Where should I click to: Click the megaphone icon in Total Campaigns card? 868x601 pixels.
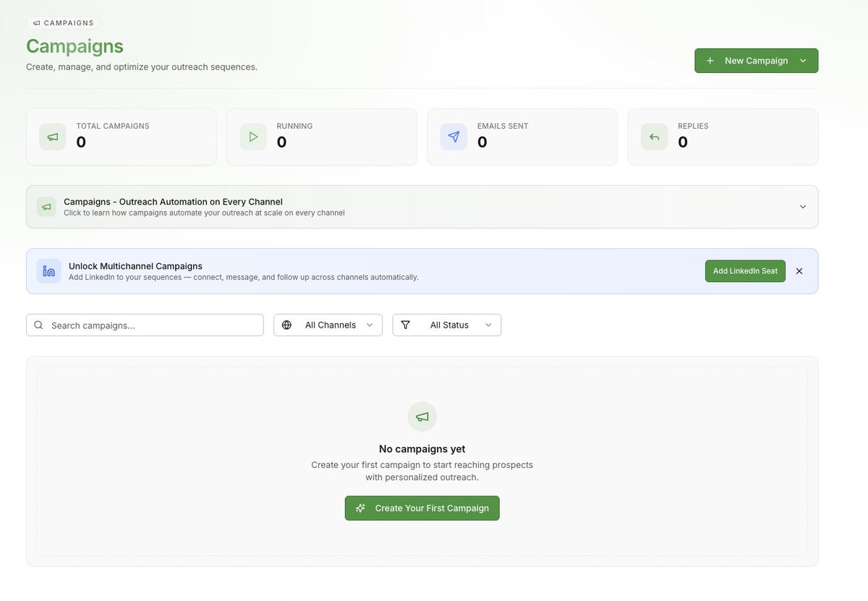click(x=53, y=137)
